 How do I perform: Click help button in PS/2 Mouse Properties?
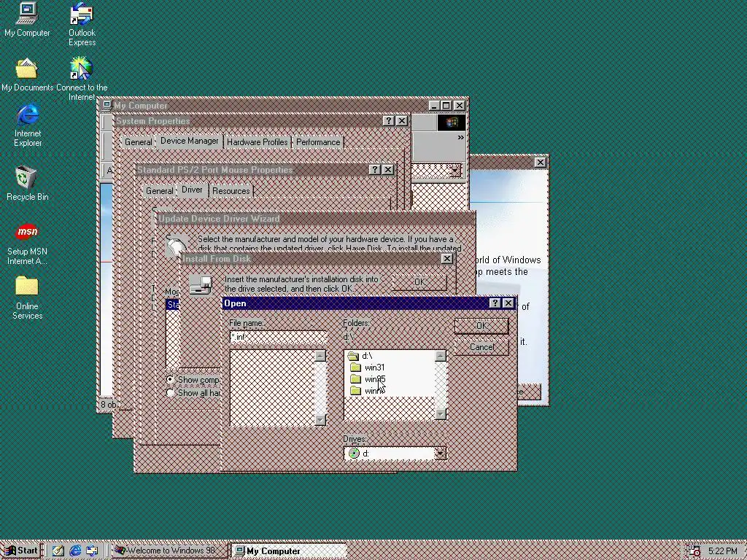click(375, 169)
